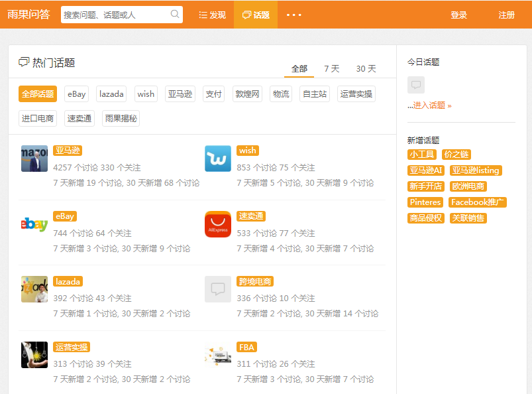Open the 速卖通 AliExpress logo icon
532x394 pixels.
[218, 224]
